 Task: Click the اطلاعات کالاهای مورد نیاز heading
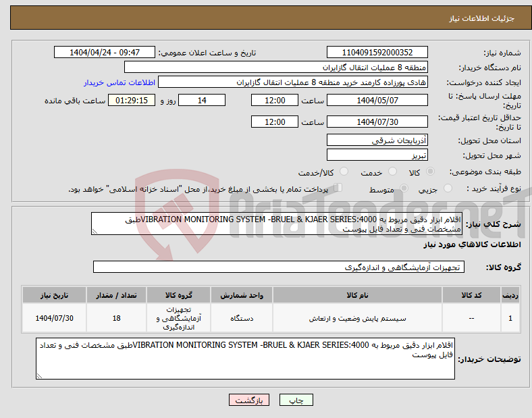[472, 244]
